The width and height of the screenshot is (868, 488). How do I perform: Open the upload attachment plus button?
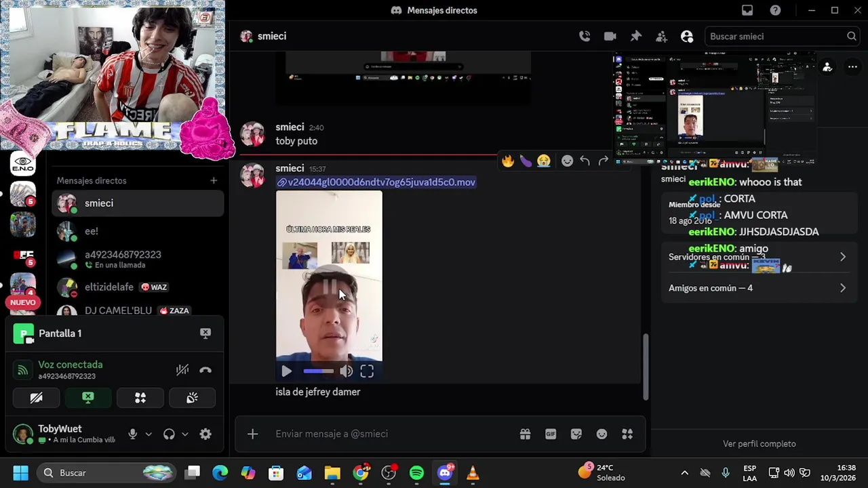tap(252, 434)
